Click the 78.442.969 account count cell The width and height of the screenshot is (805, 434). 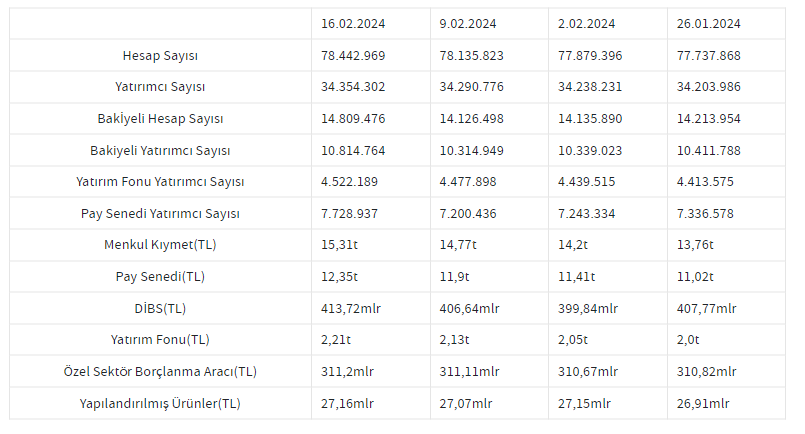pos(353,55)
